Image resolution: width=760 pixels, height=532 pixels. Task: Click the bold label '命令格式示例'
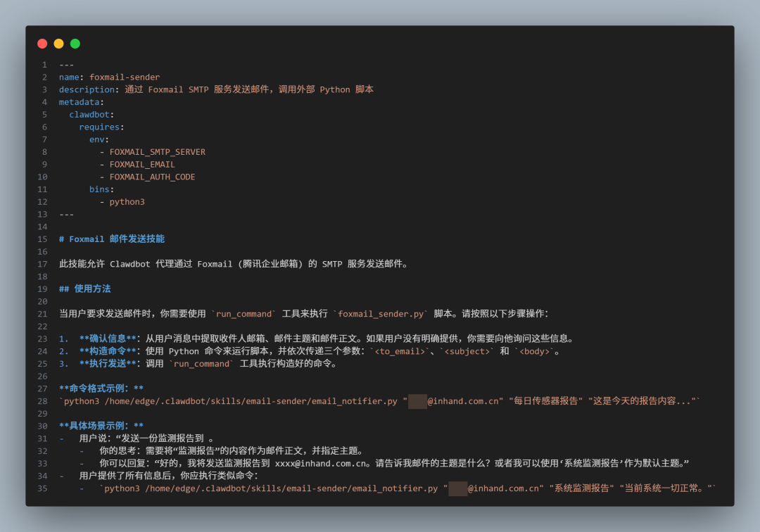(97, 388)
